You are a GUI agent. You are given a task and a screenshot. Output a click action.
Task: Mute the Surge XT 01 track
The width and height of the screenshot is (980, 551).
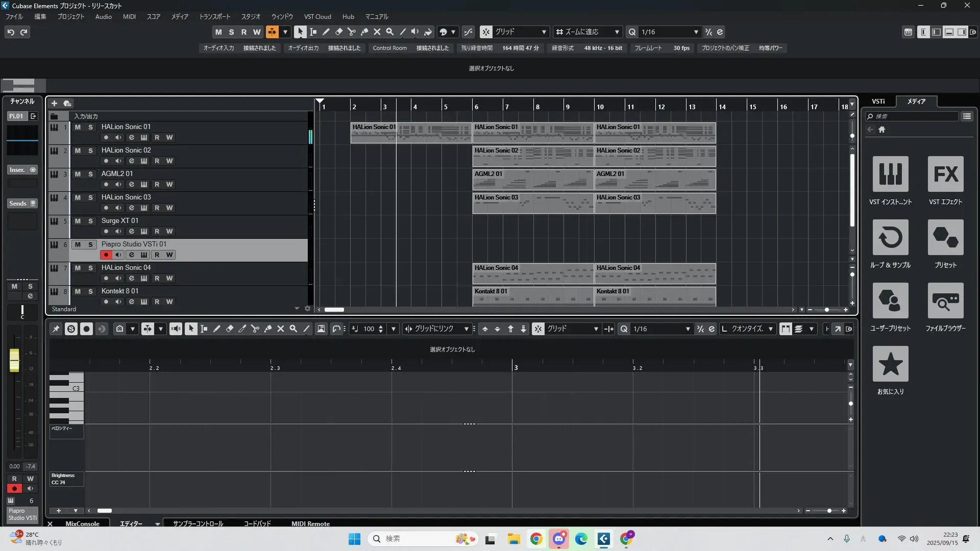coord(78,221)
